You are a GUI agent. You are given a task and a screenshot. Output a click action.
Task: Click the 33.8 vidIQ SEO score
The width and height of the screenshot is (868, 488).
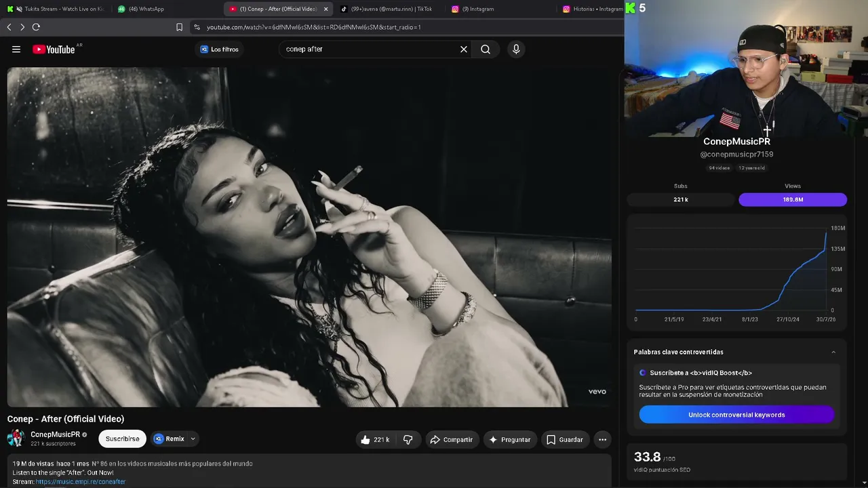coord(647,457)
